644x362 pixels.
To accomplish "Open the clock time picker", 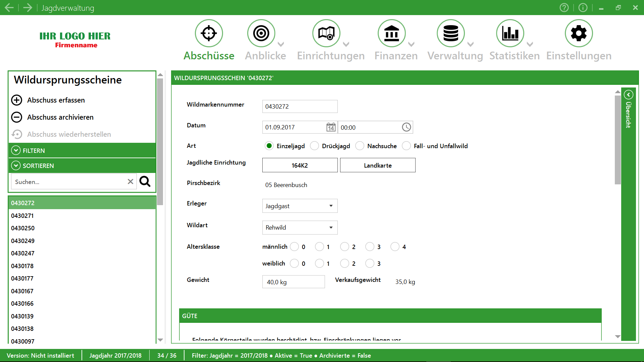I will pos(406,127).
